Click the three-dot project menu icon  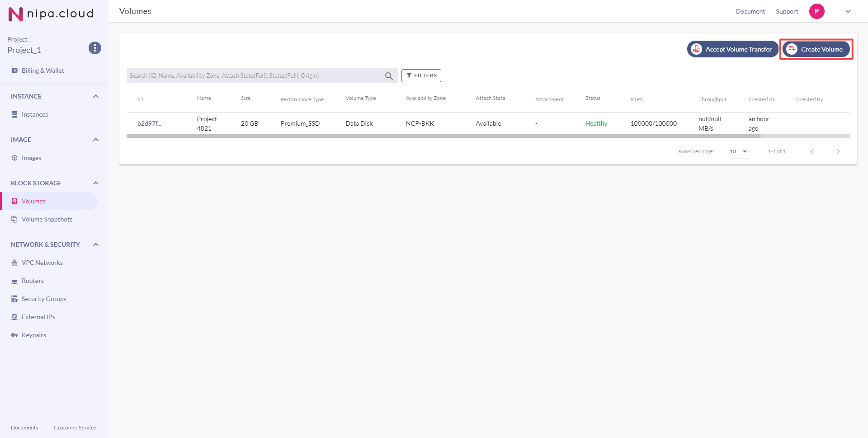point(94,48)
